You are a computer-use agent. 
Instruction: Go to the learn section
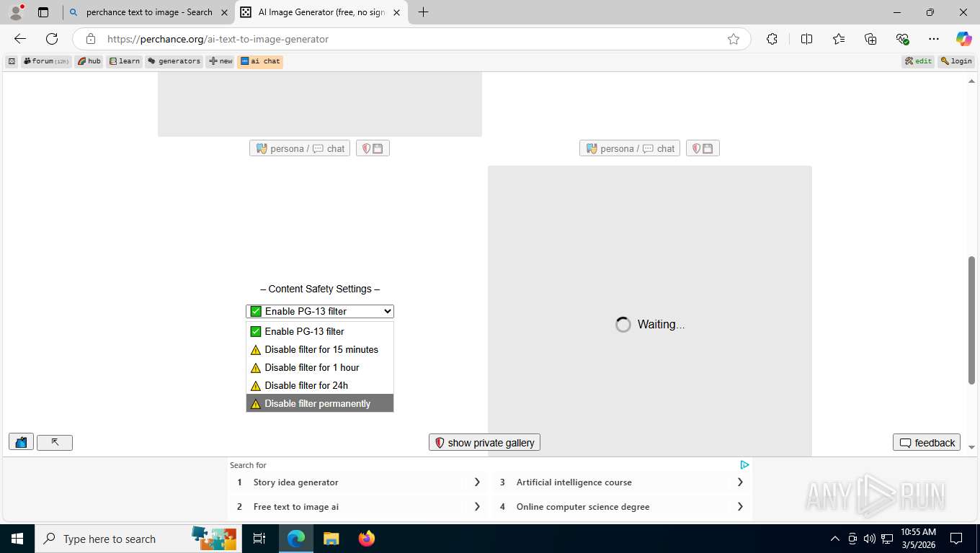125,61
